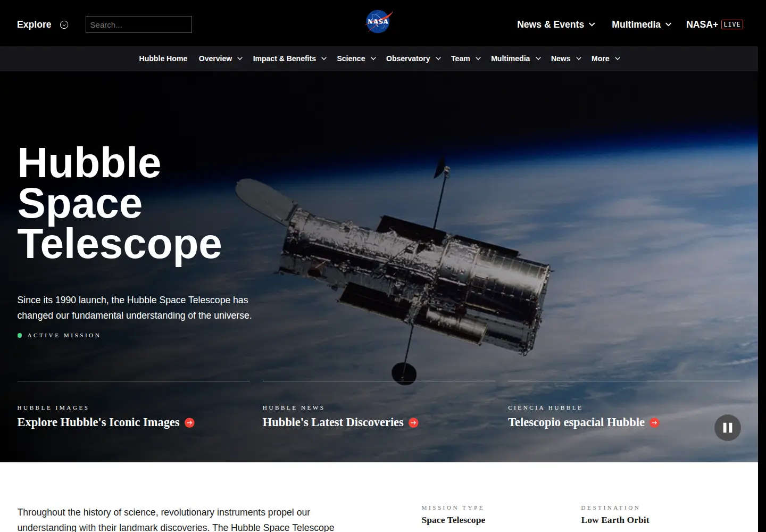This screenshot has width=766, height=532.
Task: Click the ACTIVE MISSION status label
Action: (x=64, y=336)
